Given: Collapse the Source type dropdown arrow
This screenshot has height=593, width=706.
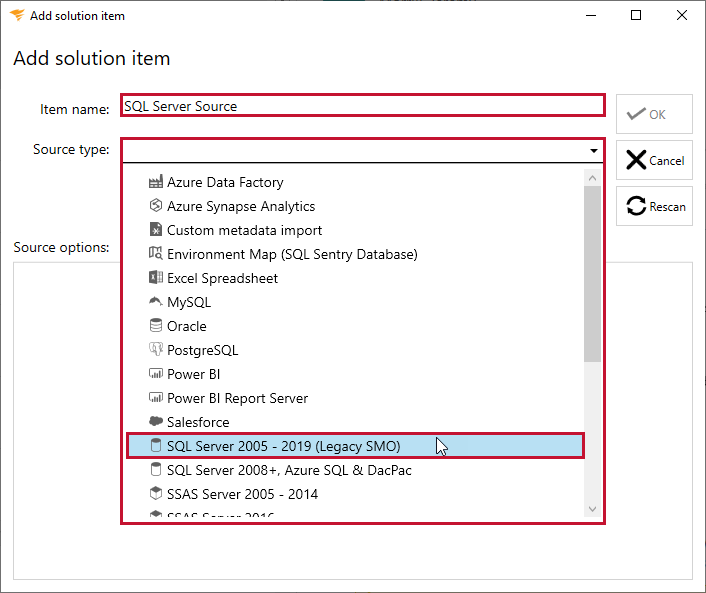Looking at the screenshot, I should pos(593,150).
